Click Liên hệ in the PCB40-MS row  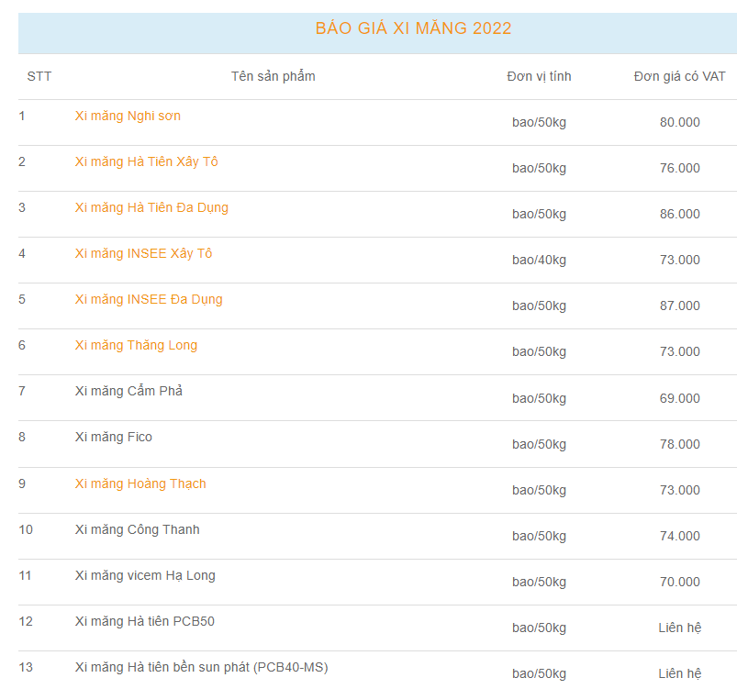[680, 673]
